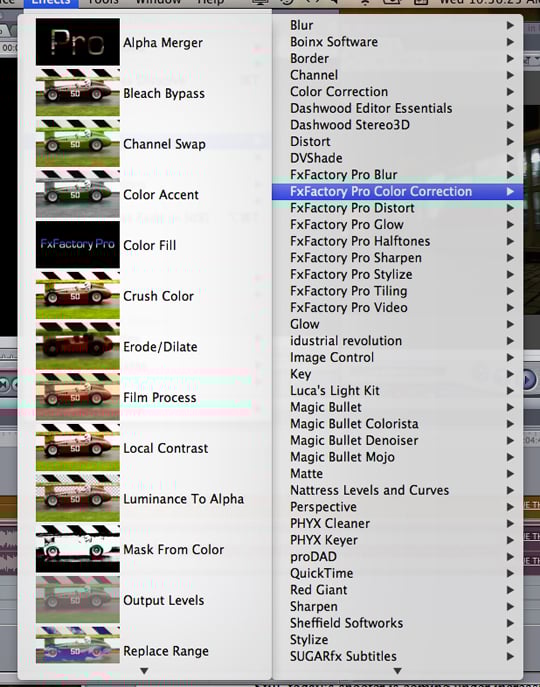Screen dimensions: 540x687
Task: Select the Film Process effect icon
Action: [78, 397]
